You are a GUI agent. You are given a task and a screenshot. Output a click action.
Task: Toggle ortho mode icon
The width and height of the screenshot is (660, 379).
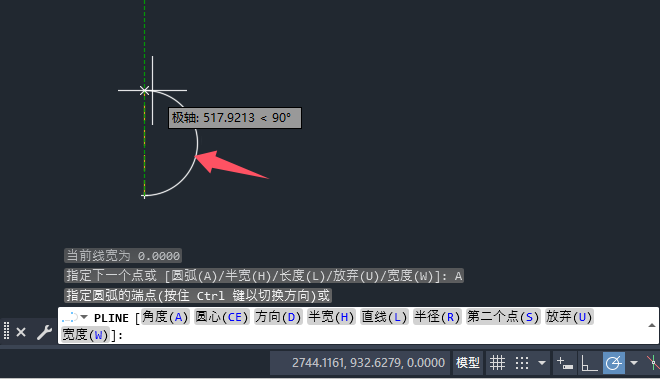pyautogui.click(x=589, y=363)
